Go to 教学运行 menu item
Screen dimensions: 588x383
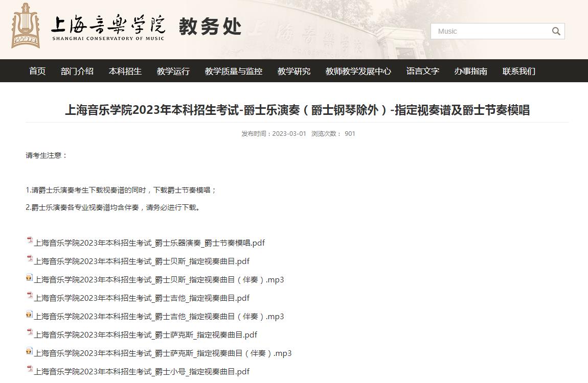click(173, 71)
